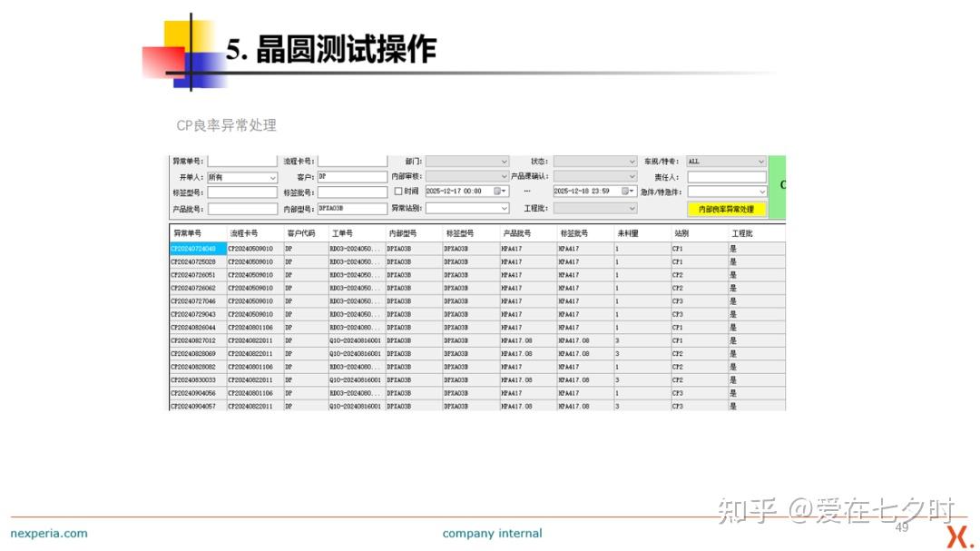Enable the 时间 checkbox

click(397, 192)
